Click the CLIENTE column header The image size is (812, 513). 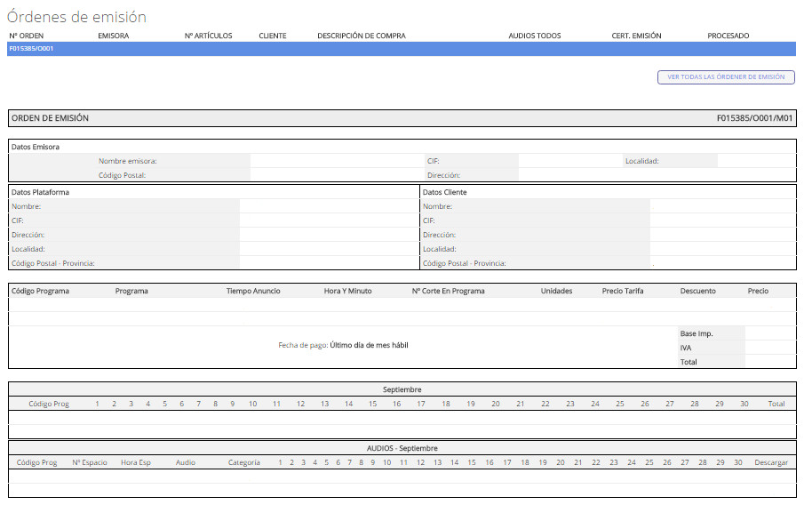(x=273, y=36)
